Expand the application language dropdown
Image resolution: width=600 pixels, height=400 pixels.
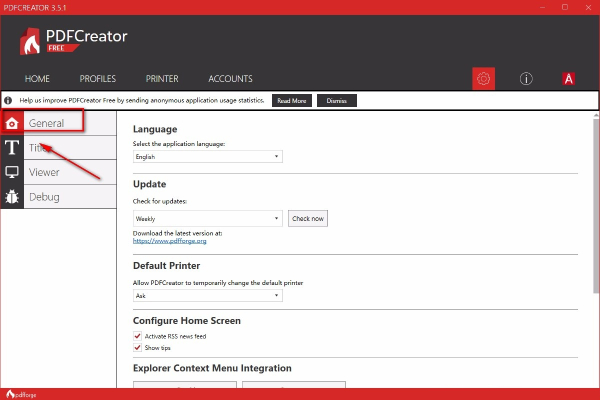207,157
